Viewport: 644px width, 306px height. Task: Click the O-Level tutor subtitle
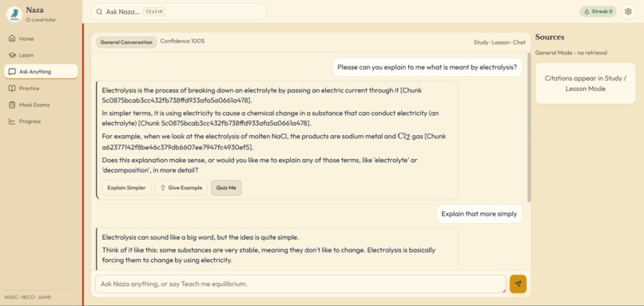(x=41, y=20)
